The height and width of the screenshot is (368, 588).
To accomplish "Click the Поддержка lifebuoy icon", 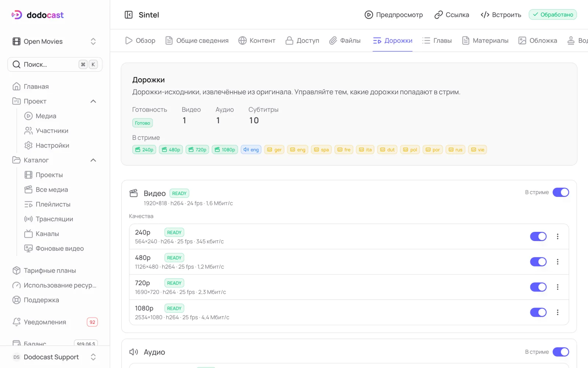I will [17, 300].
